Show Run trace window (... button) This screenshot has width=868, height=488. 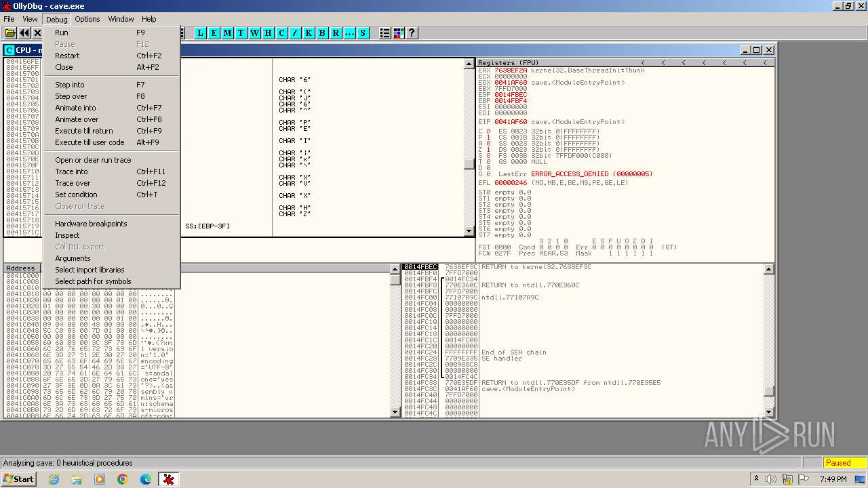[x=350, y=33]
